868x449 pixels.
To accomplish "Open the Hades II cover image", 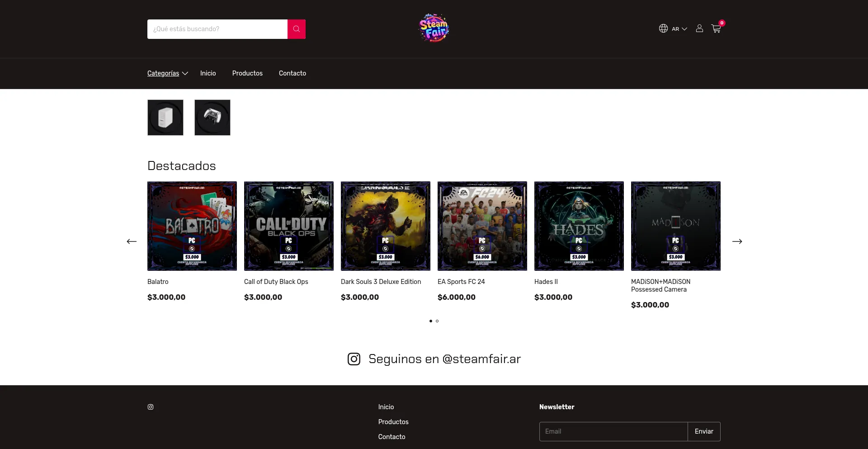I will (x=579, y=226).
